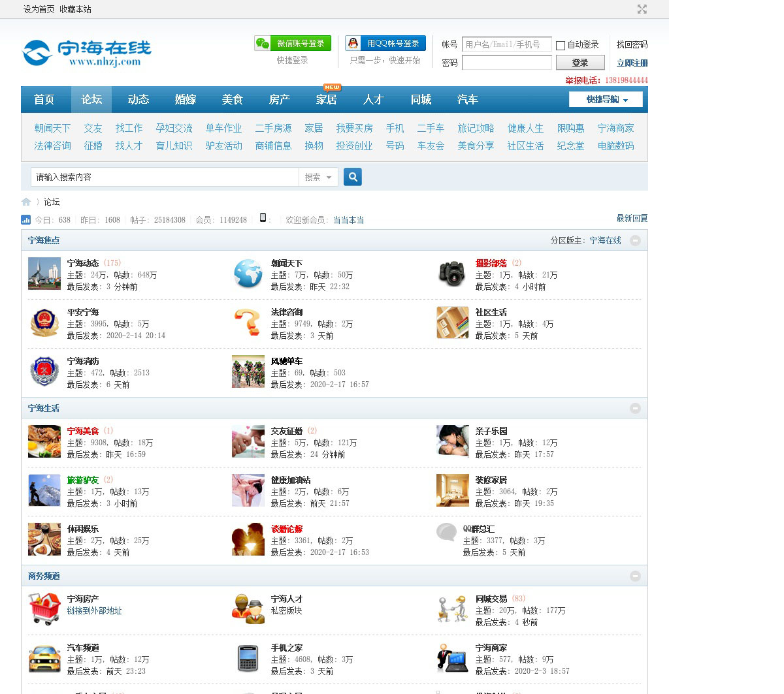
Task: Open the 手机之家 phone icon
Action: 248,658
